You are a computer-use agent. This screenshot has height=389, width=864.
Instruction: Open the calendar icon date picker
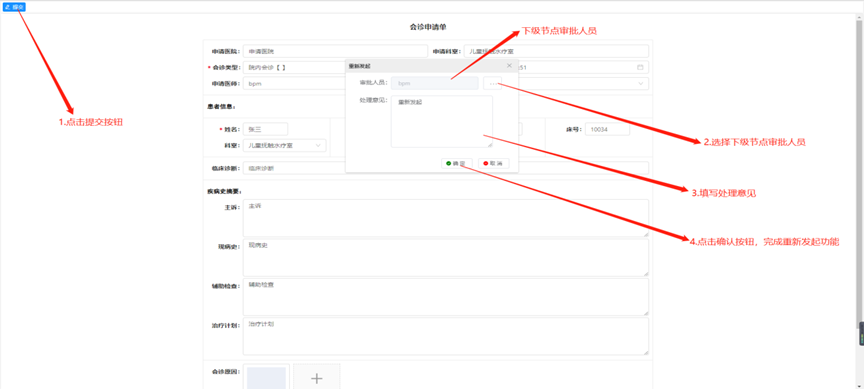[640, 67]
